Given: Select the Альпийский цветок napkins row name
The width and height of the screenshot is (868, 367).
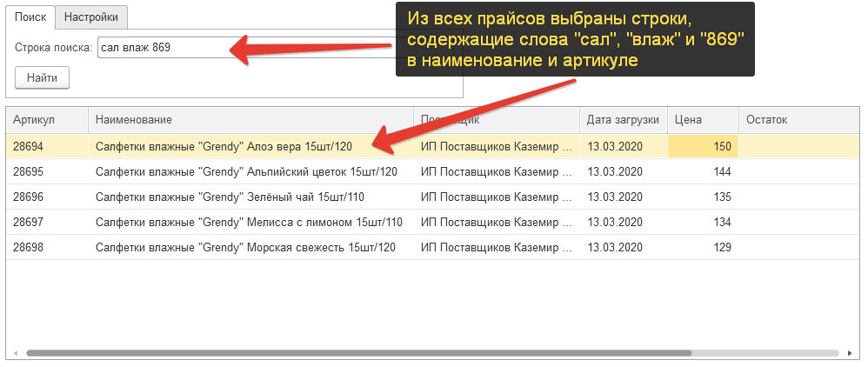Looking at the screenshot, I should [246, 171].
